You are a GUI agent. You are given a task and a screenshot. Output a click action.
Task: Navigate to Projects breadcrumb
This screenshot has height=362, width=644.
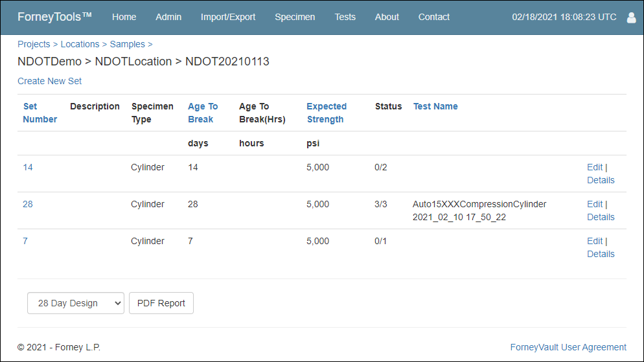pos(34,44)
